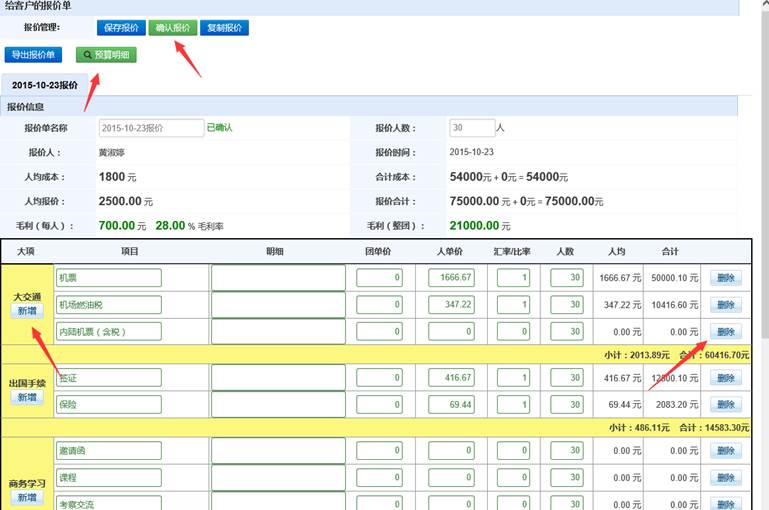Click the 邀请函 project name field
769x510 pixels.
(109, 451)
